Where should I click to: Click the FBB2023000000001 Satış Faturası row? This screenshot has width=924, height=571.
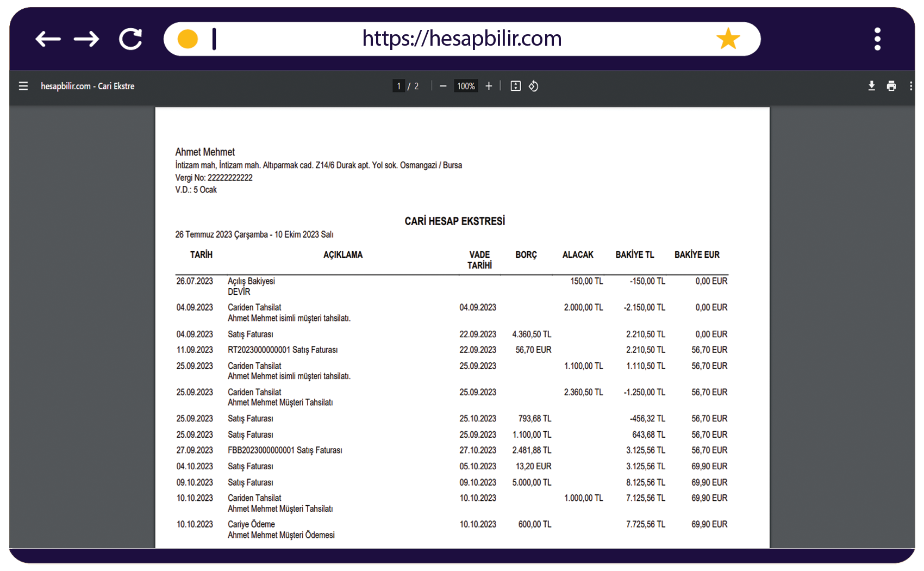point(285,450)
